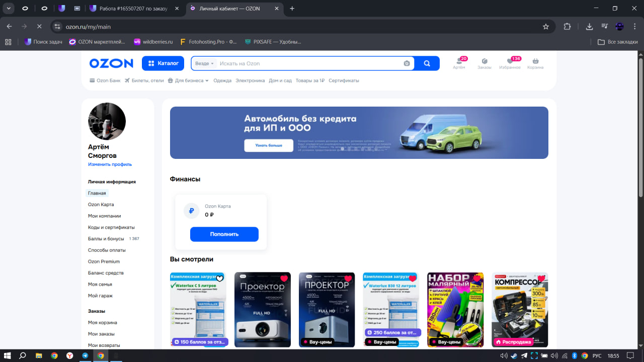
Task: Switch to the Работа #165507207 tab
Action: point(135,9)
